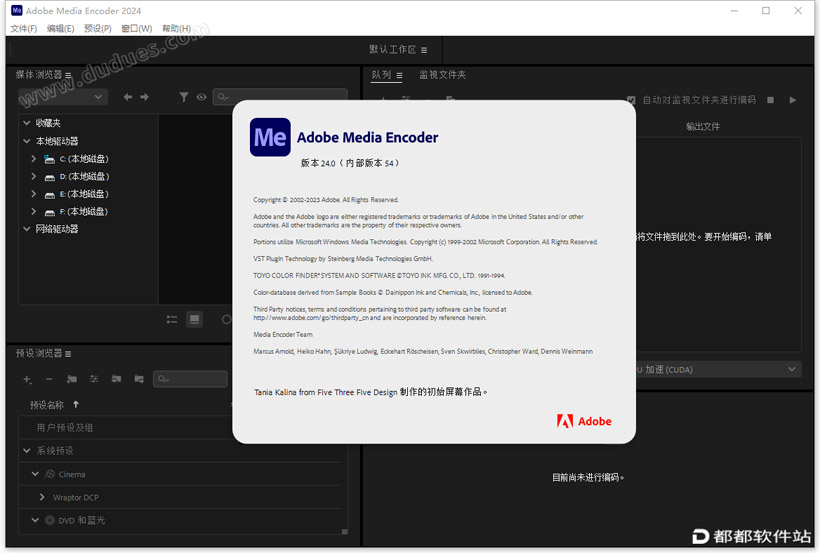Click the preset list scrollbar thumb
The image size is (820, 553).
pos(345,532)
